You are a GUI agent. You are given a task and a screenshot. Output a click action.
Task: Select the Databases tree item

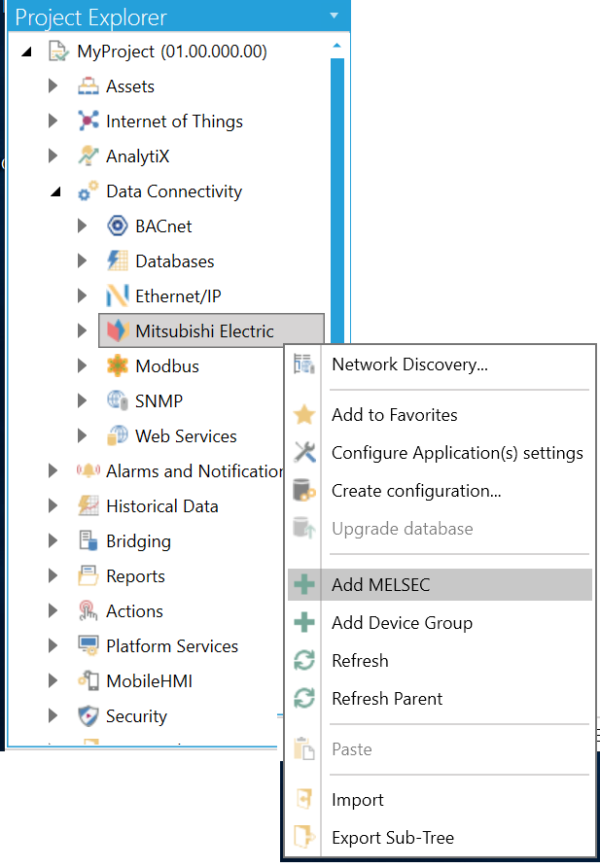[174, 261]
